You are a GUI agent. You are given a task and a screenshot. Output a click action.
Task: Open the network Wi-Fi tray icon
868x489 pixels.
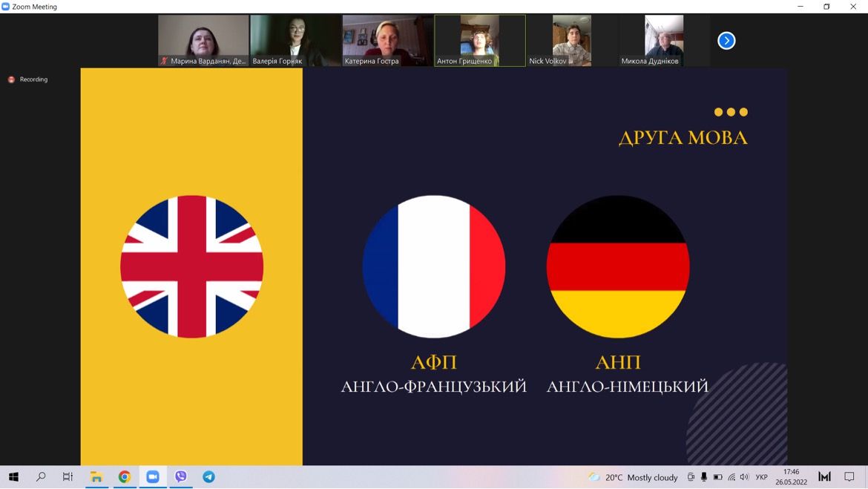coord(731,477)
